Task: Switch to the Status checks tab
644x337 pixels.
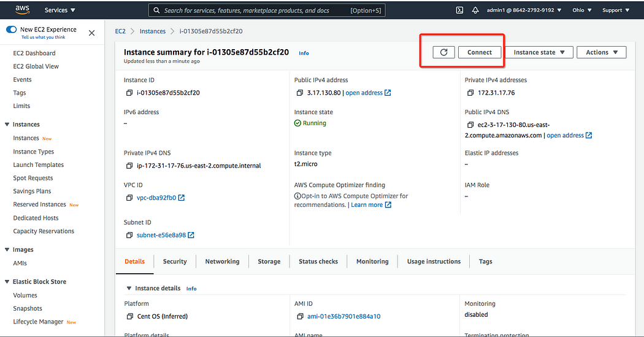Action: point(318,261)
